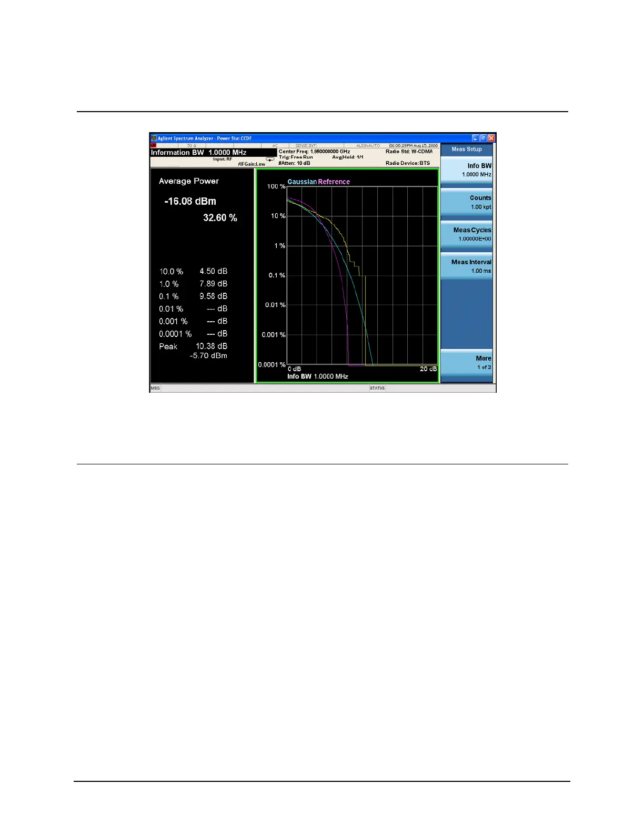Click the Info BW 1.0000 MHz label under the graph

(318, 376)
